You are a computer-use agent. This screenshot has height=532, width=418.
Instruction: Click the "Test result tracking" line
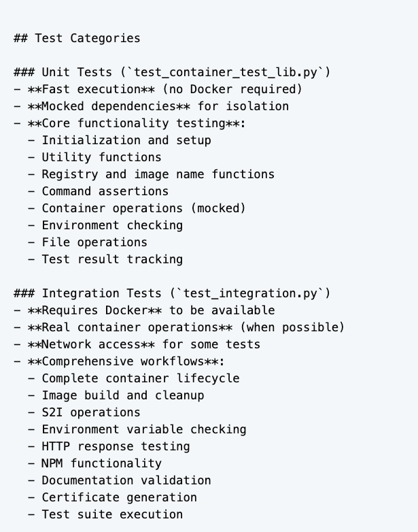pos(112,259)
